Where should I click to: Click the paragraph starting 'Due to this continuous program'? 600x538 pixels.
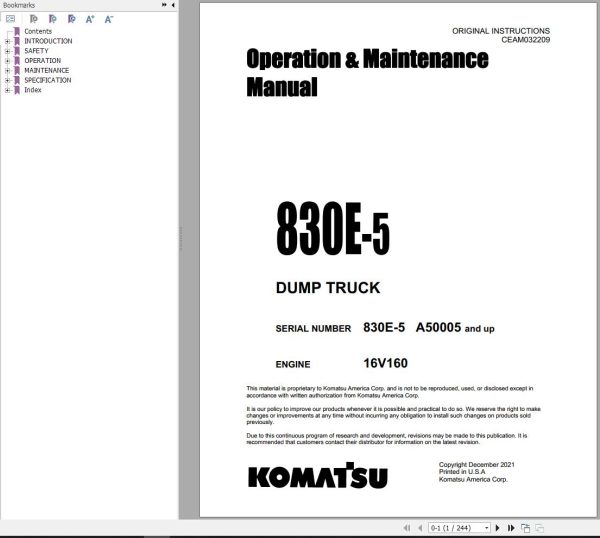(386, 439)
